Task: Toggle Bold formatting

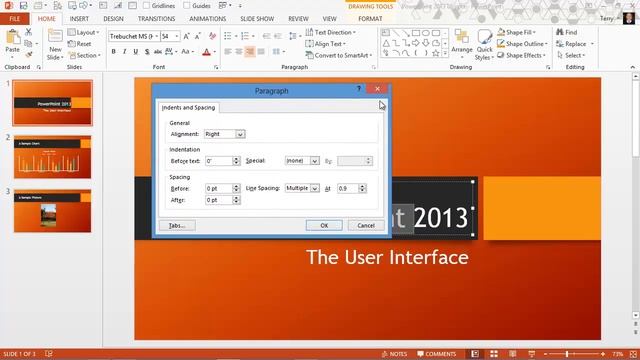Action: pyautogui.click(x=113, y=51)
